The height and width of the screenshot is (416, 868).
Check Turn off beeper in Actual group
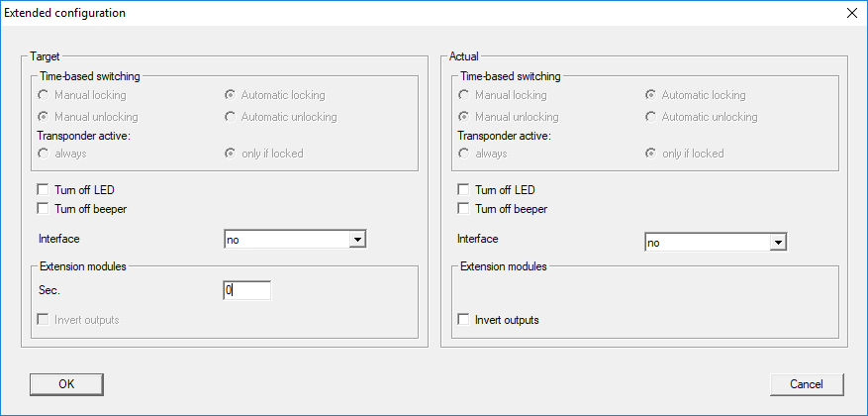463,209
